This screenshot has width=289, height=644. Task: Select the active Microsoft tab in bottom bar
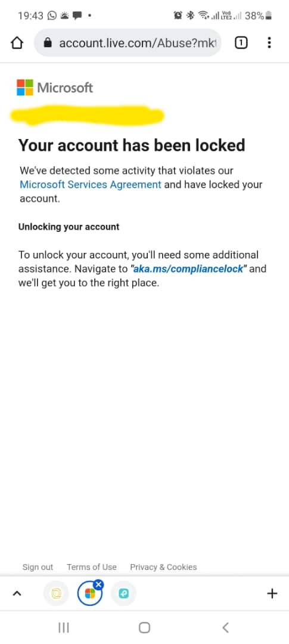click(89, 594)
